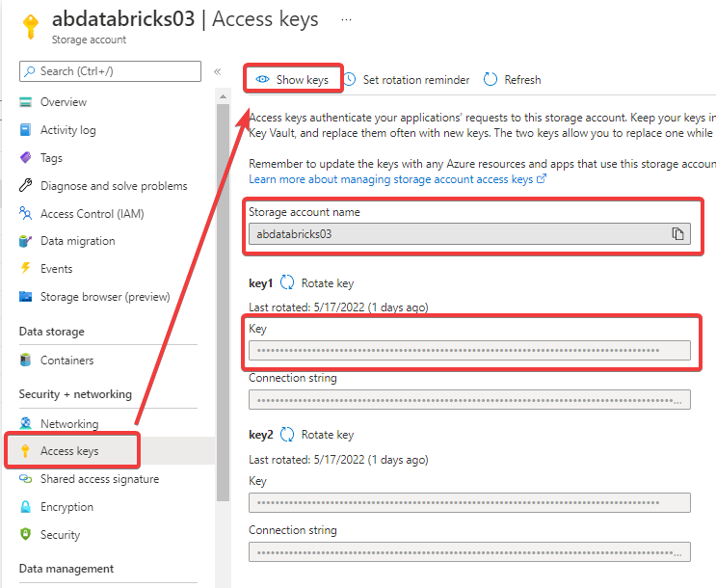This screenshot has height=588, width=716.
Task: Click the Networking globe icon
Action: (26, 423)
